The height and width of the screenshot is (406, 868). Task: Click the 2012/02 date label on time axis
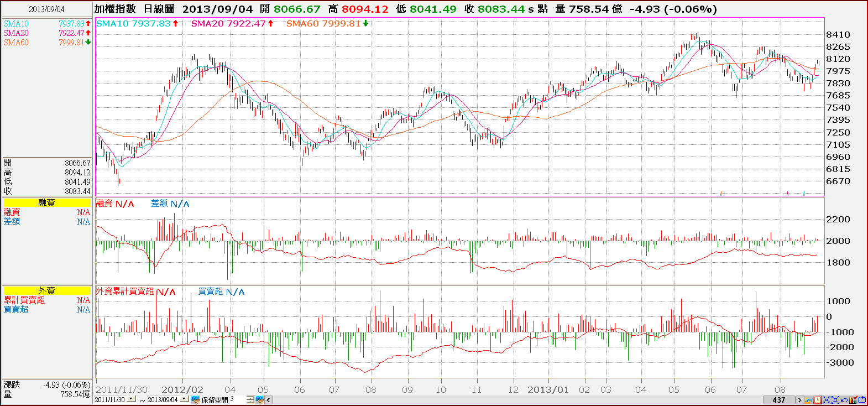182,389
